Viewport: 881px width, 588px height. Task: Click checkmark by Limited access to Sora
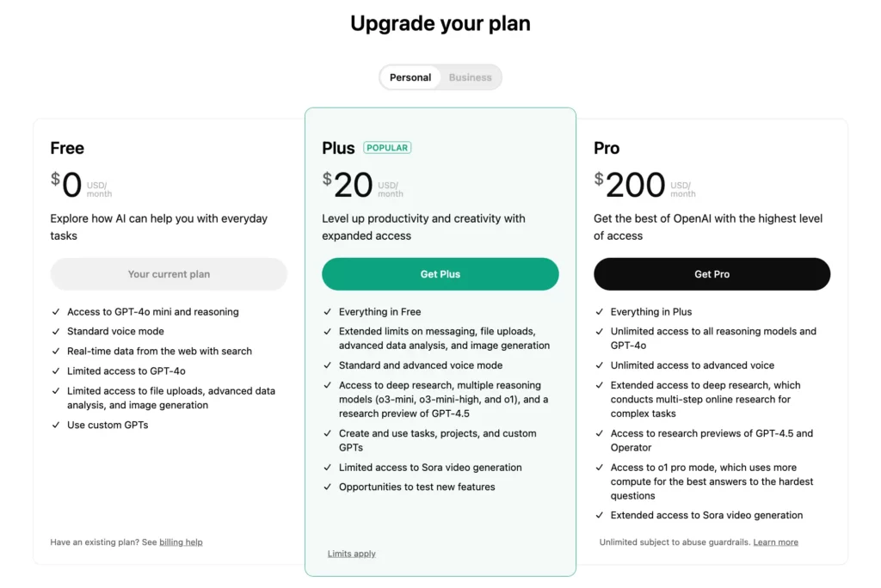tap(328, 468)
